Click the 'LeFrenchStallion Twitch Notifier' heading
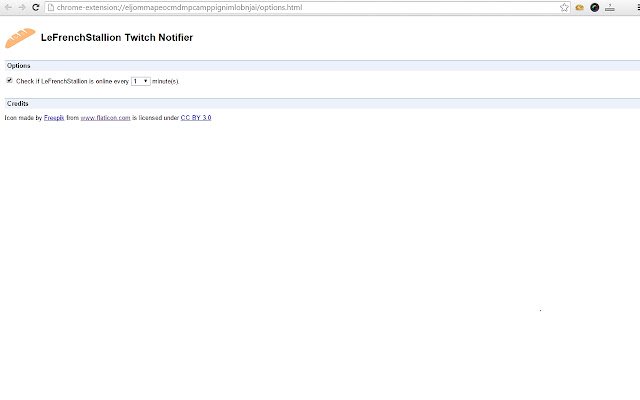This screenshot has height=400, width=640. click(117, 38)
